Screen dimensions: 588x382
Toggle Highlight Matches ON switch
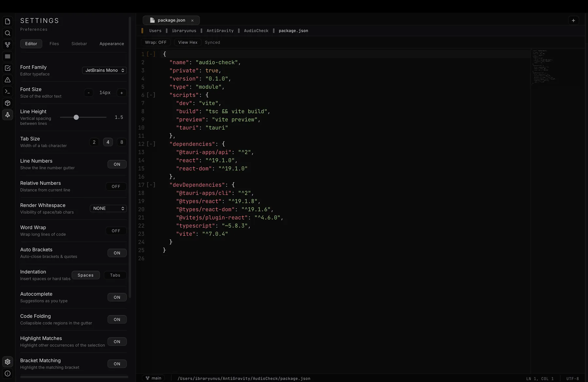tap(117, 342)
